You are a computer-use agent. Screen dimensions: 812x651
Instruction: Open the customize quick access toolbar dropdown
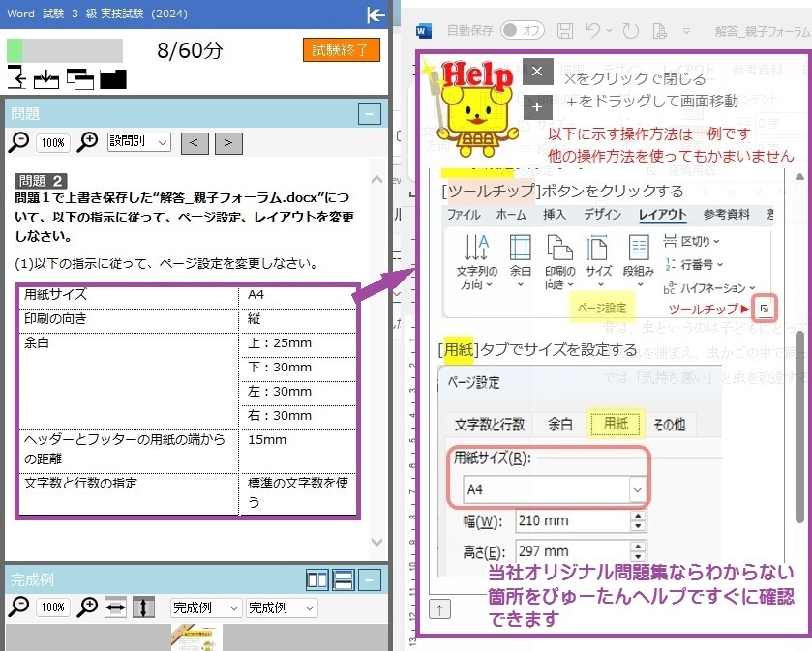click(x=687, y=31)
